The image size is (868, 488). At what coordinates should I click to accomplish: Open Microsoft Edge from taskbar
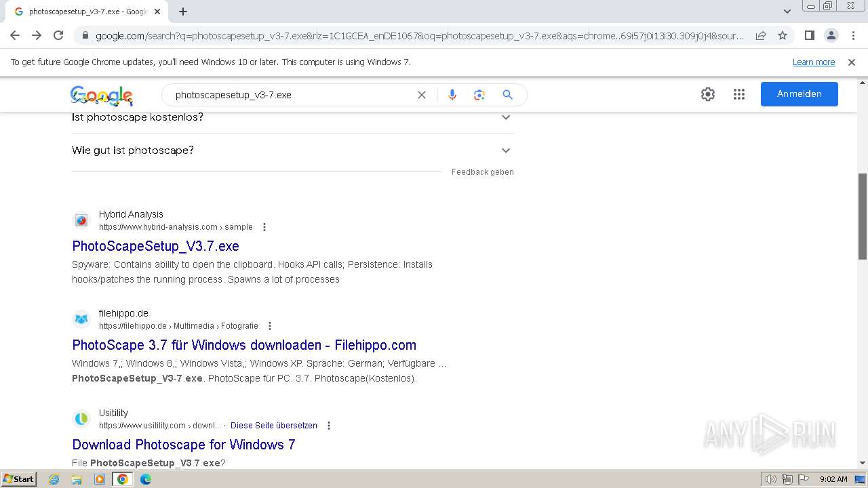click(x=146, y=479)
